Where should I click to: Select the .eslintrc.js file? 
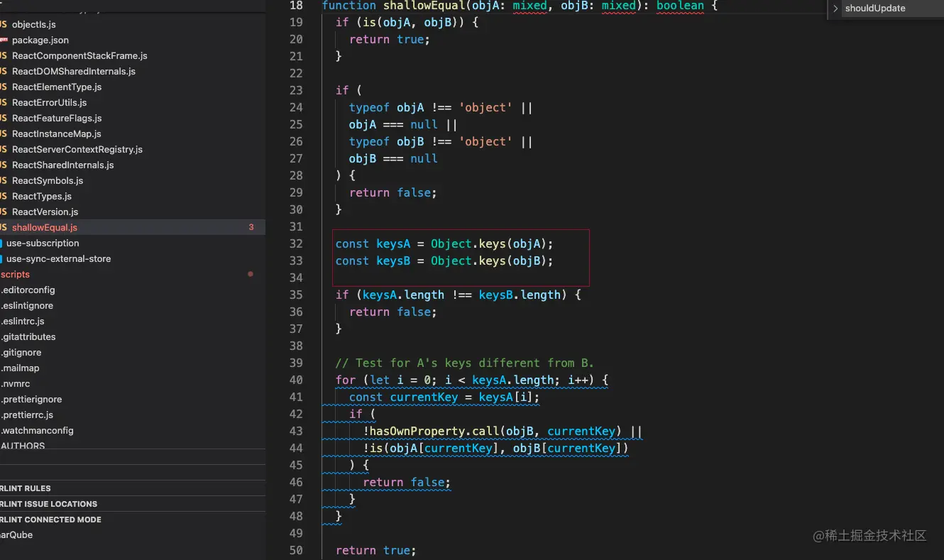click(x=23, y=321)
